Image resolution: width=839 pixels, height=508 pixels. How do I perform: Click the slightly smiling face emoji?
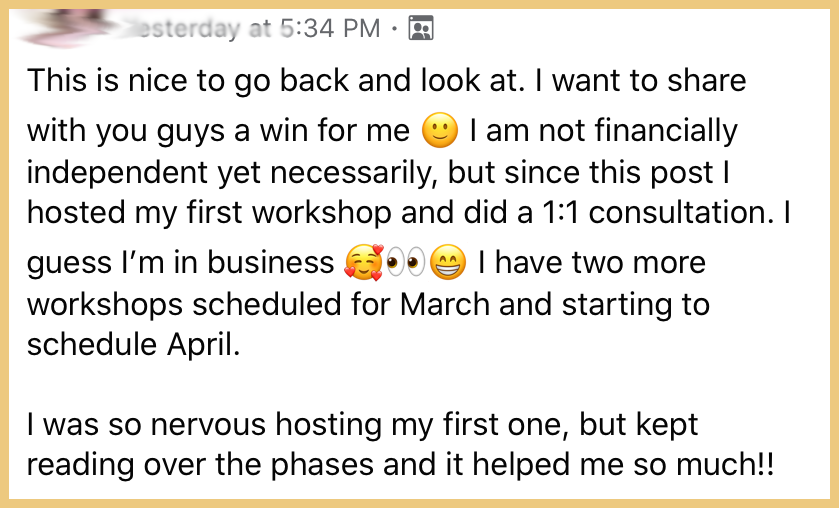440,130
